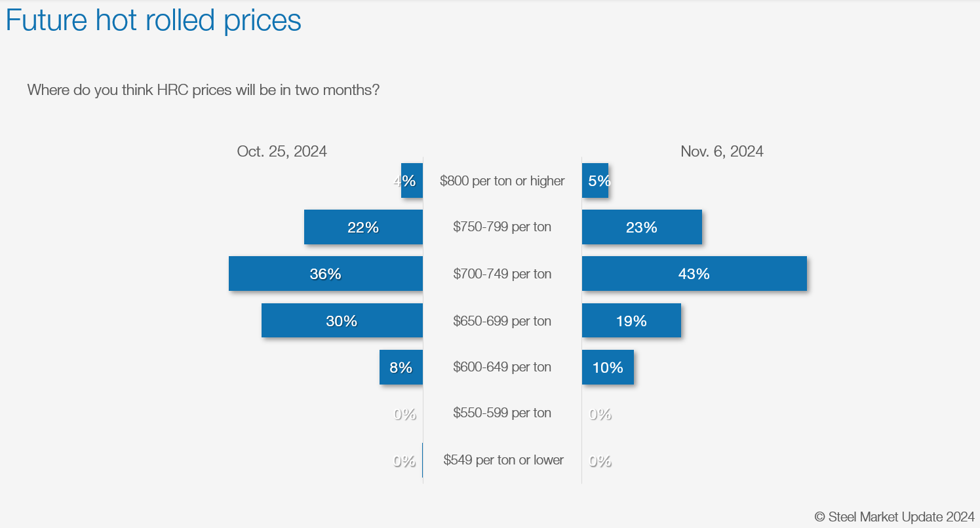Select the survey question about HRC prices
This screenshot has width=980, height=528.
point(203,90)
